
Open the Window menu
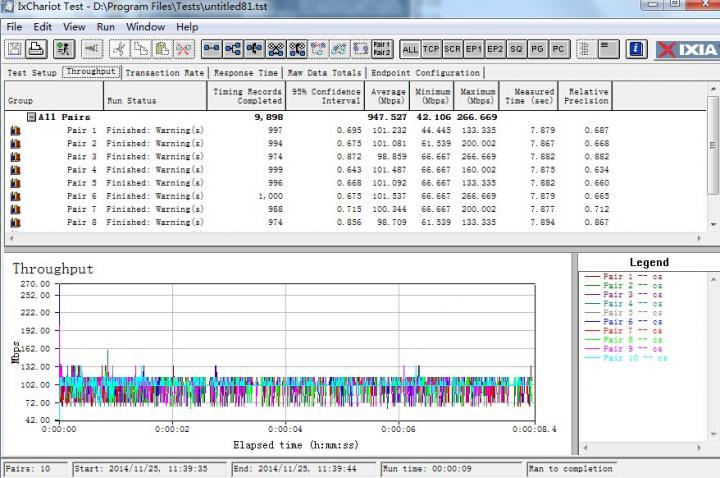tap(146, 27)
